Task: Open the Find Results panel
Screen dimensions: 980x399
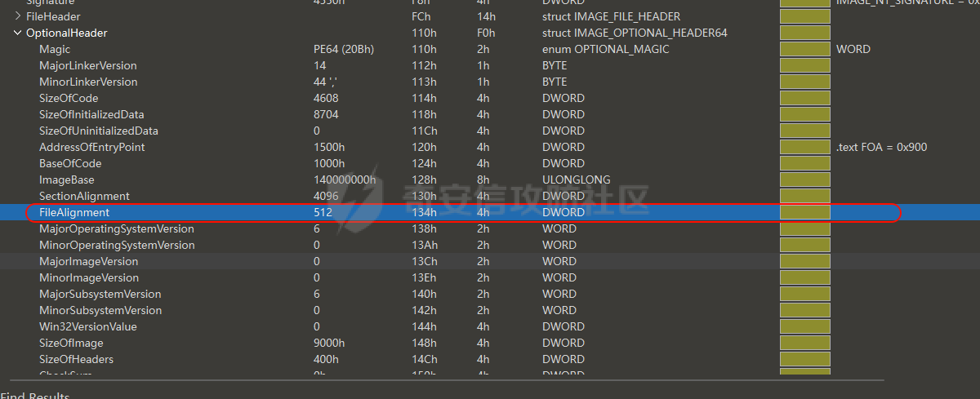Action: (34, 396)
